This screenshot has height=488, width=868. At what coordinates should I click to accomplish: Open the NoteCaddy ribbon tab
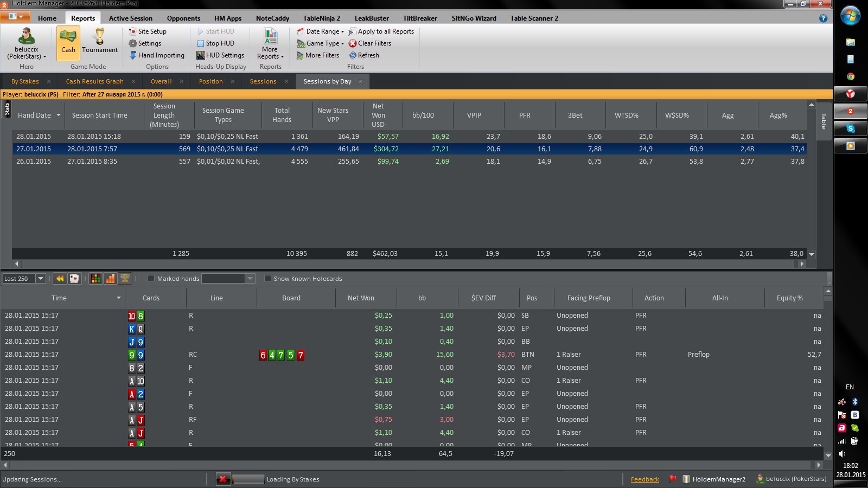[x=272, y=18]
